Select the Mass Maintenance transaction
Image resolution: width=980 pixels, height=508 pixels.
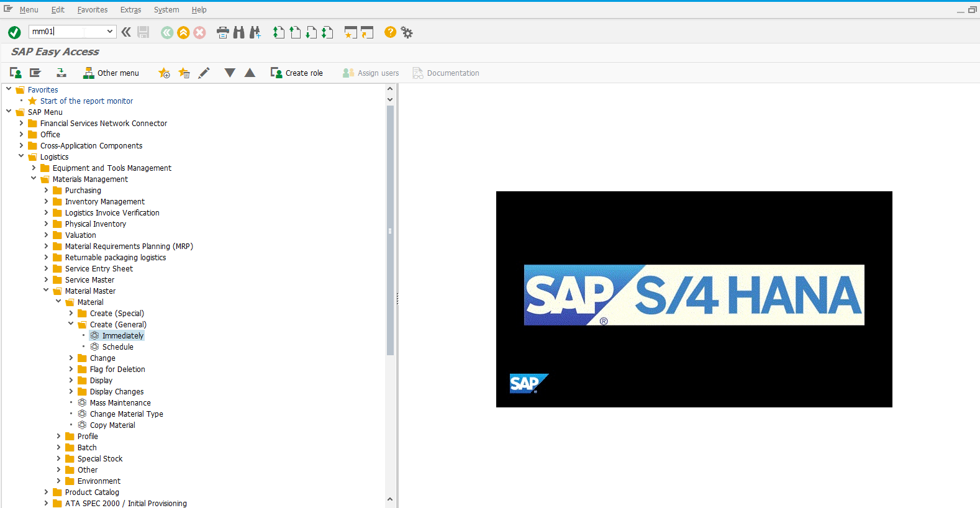(120, 402)
